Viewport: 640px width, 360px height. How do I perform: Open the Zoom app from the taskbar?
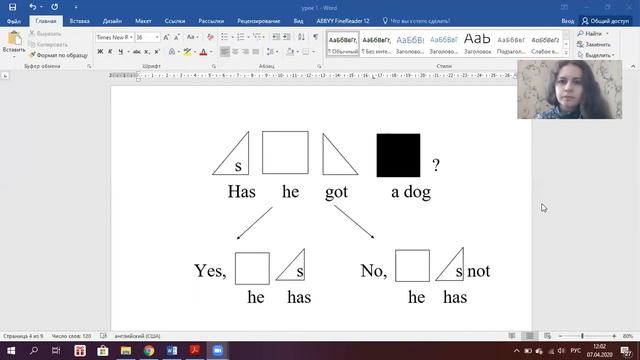pos(218,351)
